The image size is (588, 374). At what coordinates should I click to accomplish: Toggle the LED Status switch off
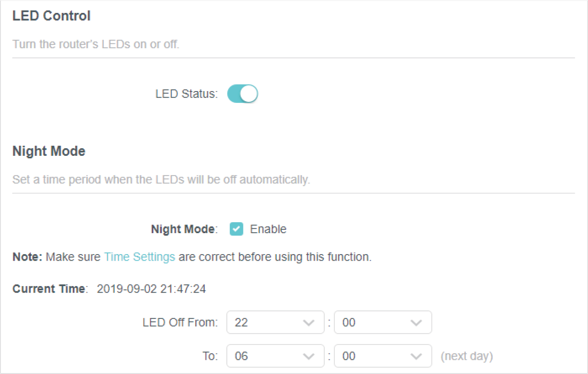click(242, 94)
